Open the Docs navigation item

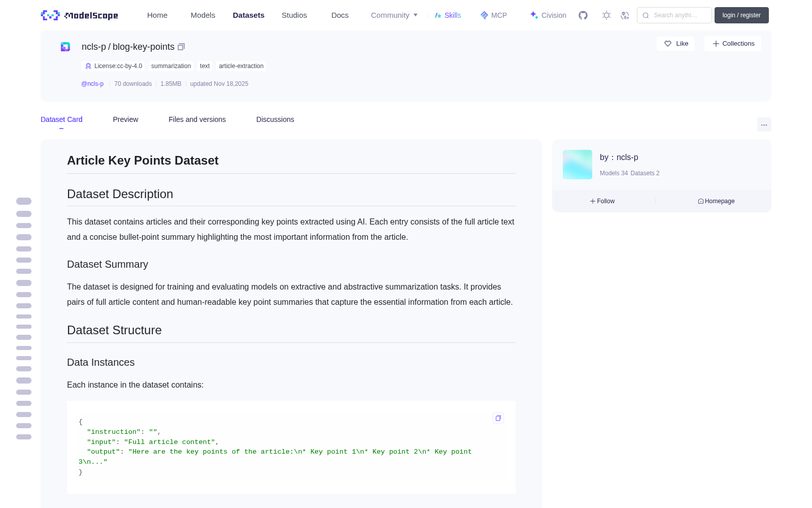[340, 15]
